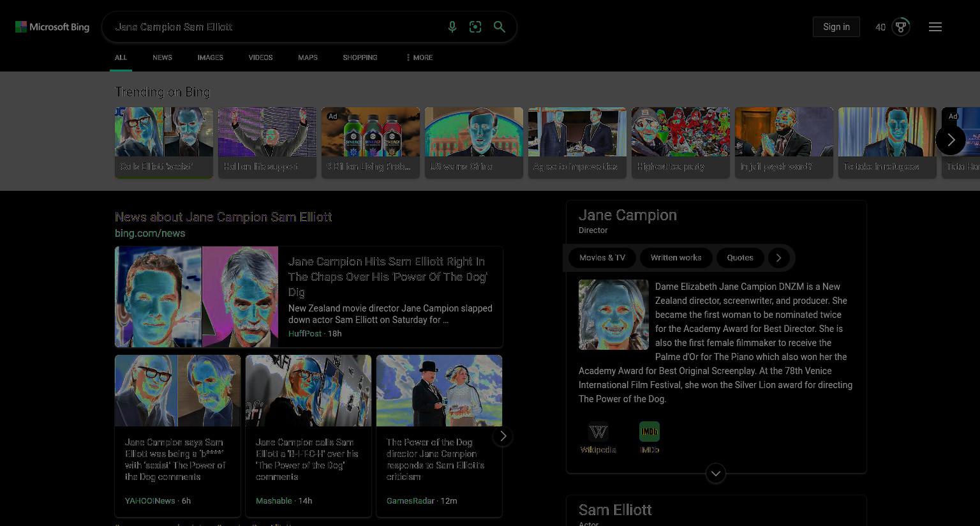Select the Written works chip
Screen dimensions: 980x526
pyautogui.click(x=676, y=258)
